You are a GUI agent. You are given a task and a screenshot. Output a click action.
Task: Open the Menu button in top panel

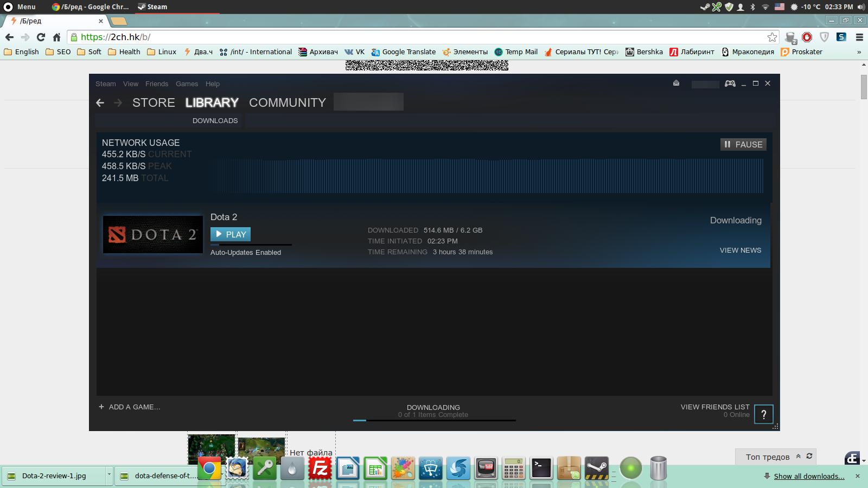click(x=20, y=7)
